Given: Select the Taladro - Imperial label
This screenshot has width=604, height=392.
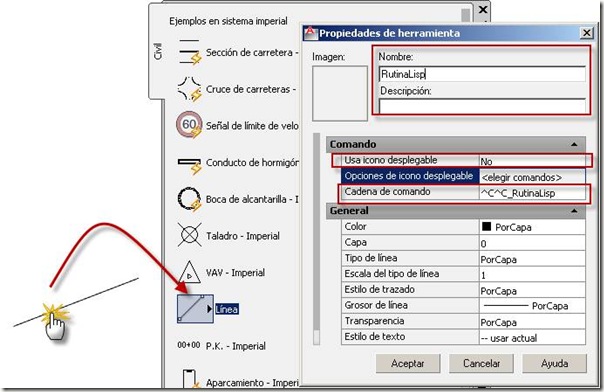Looking at the screenshot, I should [x=243, y=236].
